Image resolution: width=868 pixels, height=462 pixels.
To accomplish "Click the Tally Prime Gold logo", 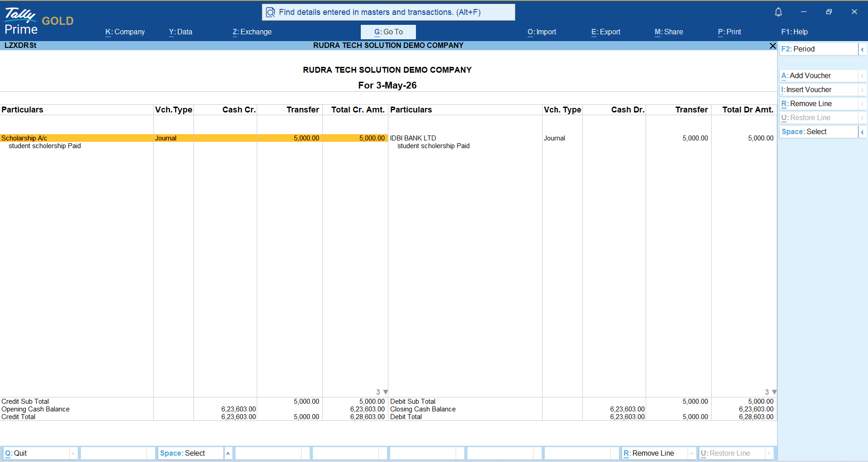I will click(39, 21).
